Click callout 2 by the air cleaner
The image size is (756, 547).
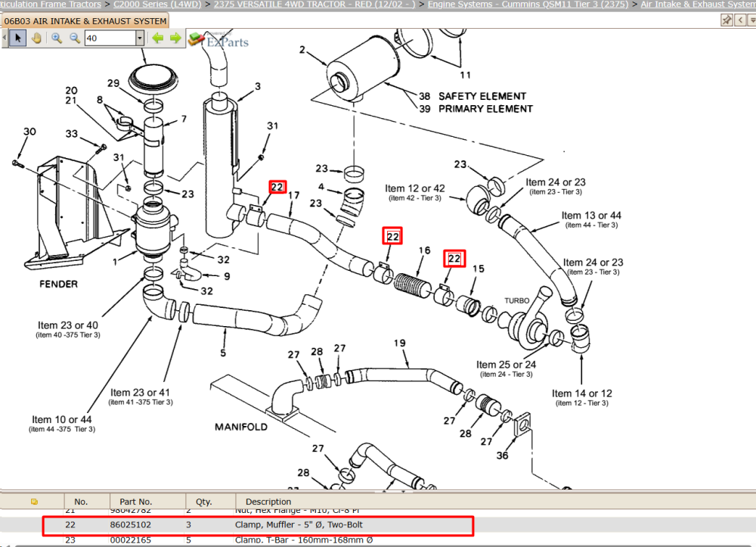click(x=302, y=50)
